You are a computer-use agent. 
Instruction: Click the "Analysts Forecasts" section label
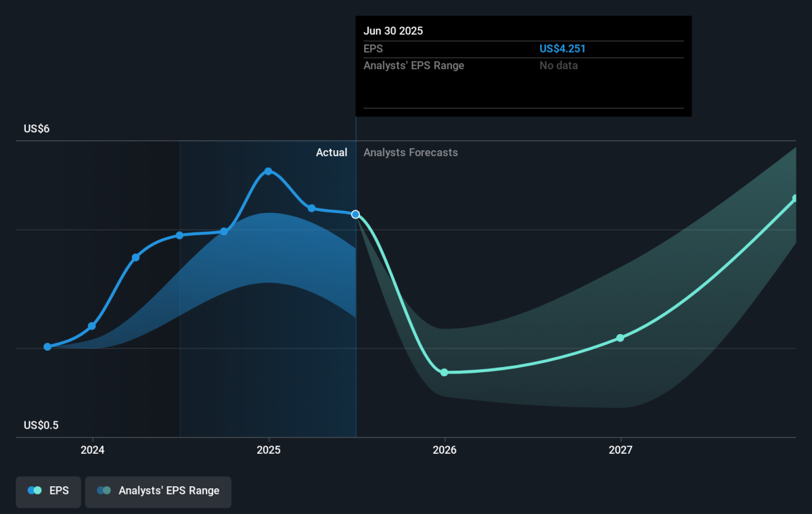click(410, 153)
